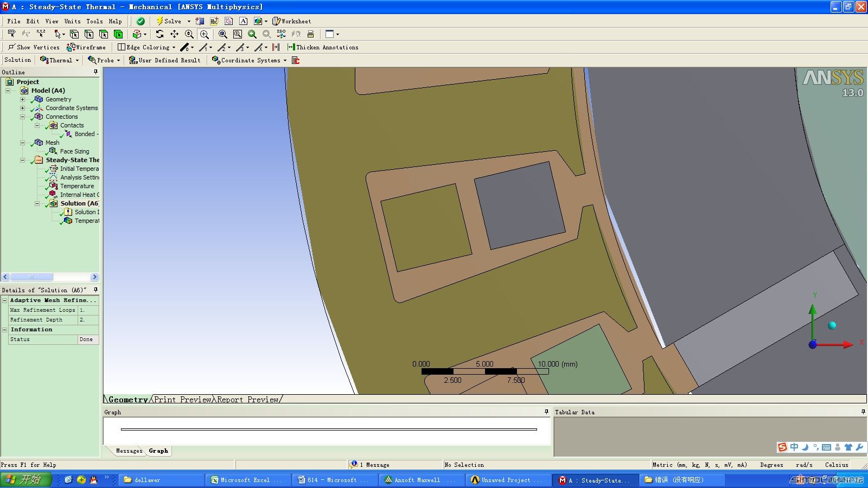Select the Pan view tool

pos(174,34)
